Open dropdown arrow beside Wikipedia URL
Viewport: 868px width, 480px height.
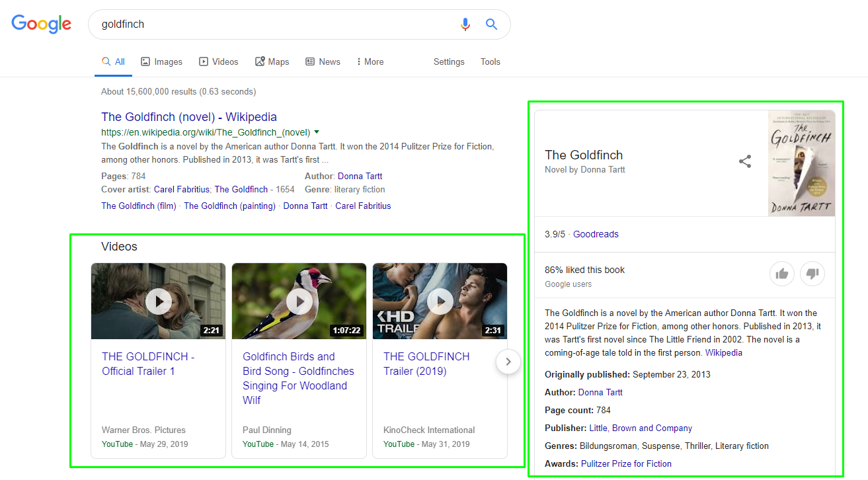coord(317,132)
